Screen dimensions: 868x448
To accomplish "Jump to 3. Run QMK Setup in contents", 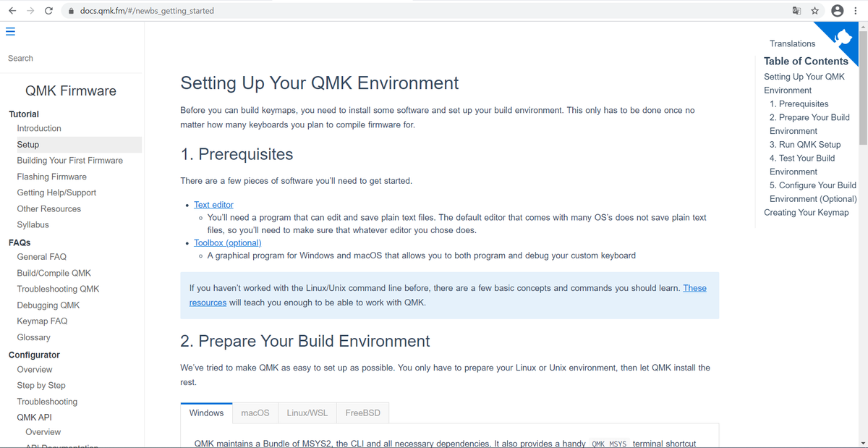I will pyautogui.click(x=805, y=145).
